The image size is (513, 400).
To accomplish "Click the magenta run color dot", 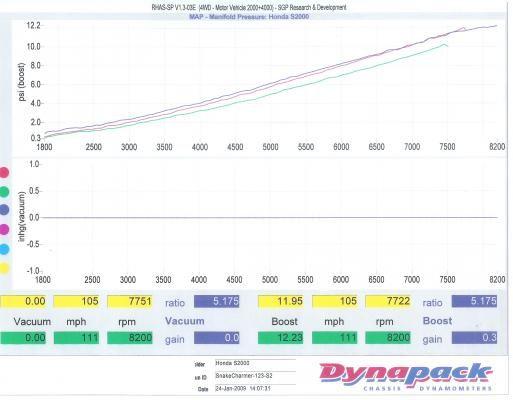I will pos(4,230).
